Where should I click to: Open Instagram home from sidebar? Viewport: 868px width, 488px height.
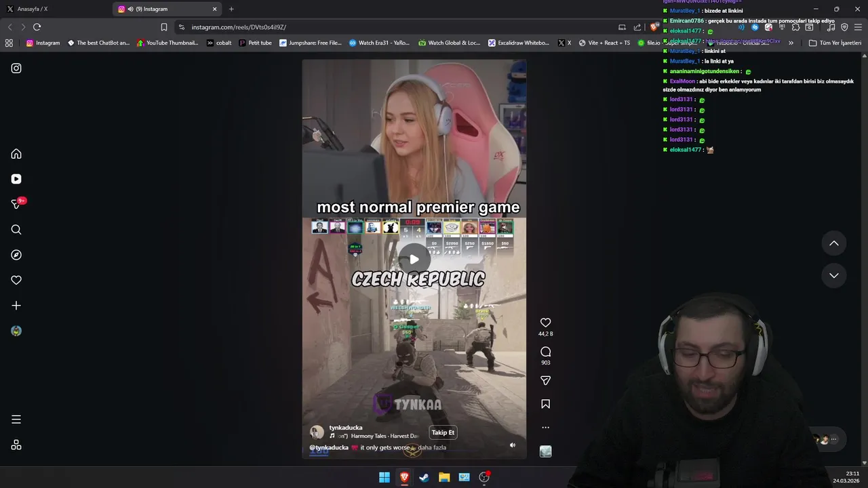(x=16, y=154)
